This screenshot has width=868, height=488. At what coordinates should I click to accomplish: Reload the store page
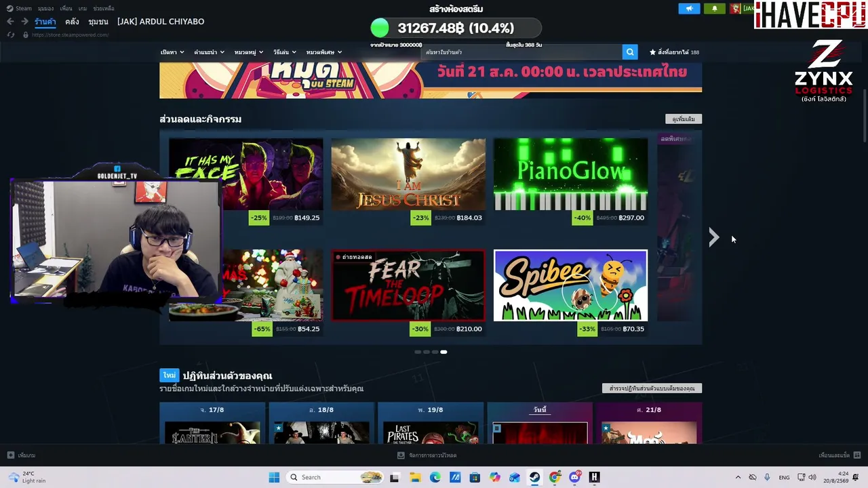pos(11,35)
